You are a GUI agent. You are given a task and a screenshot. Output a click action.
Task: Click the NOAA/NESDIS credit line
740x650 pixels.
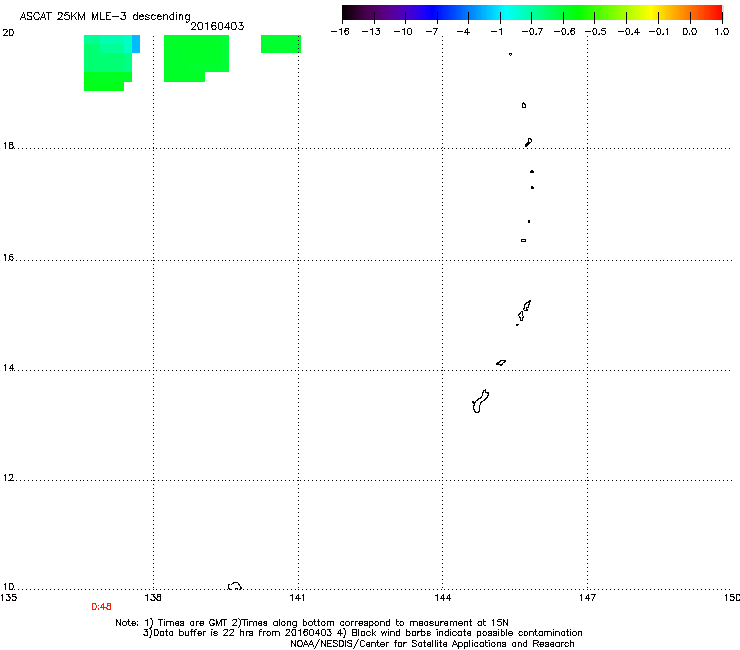click(432, 644)
